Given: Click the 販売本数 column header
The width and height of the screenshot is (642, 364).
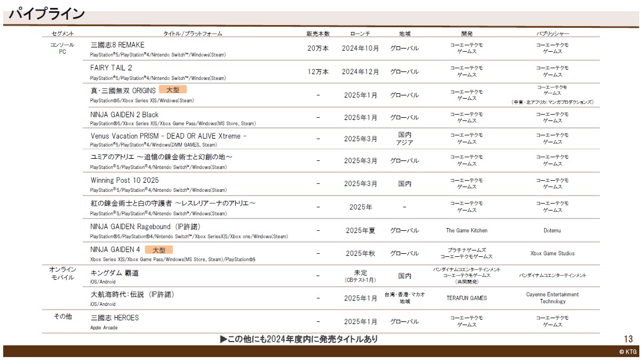Looking at the screenshot, I should click(318, 34).
